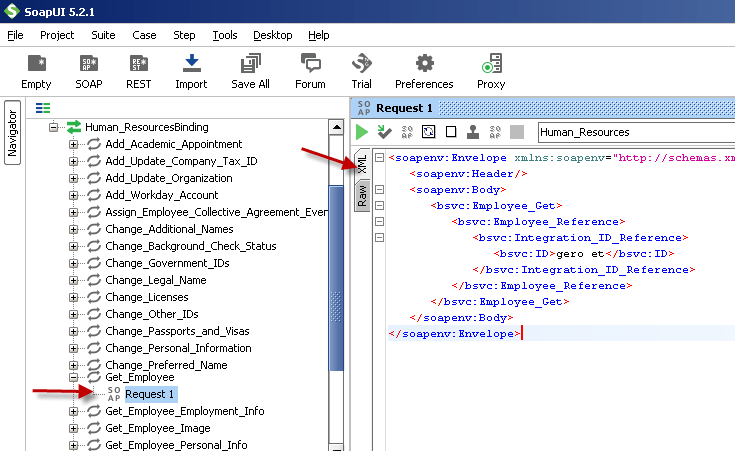Click the Import project icon
Screen dimensions: 735x451
click(191, 63)
